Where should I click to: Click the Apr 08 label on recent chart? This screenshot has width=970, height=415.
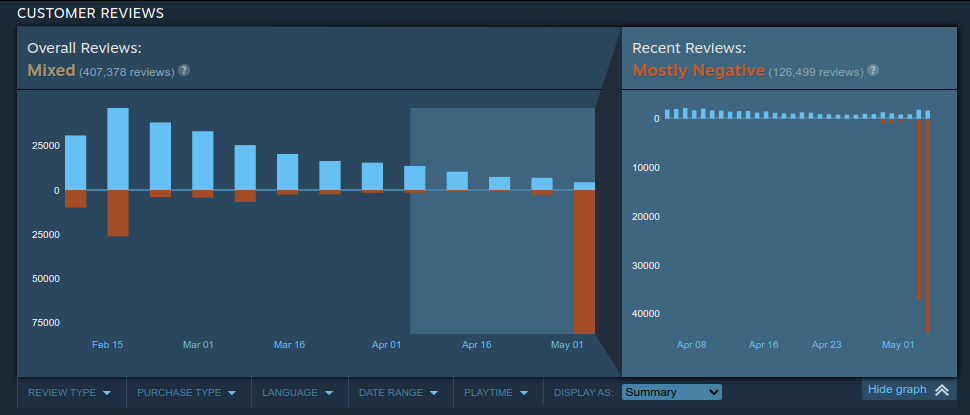tap(692, 344)
